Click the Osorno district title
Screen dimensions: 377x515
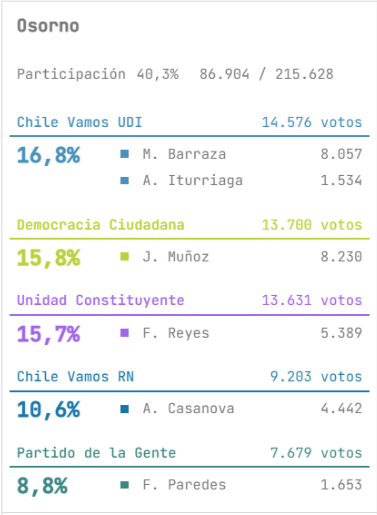pos(48,26)
